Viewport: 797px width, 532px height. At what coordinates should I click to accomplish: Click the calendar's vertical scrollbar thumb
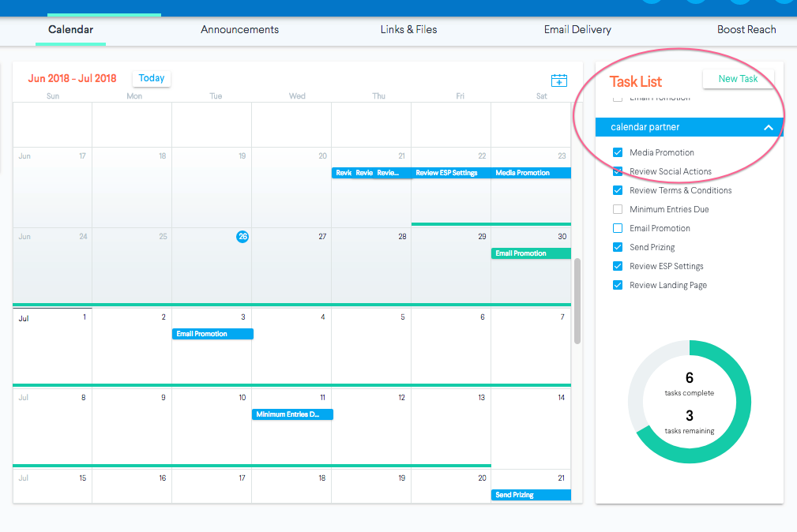pos(577,302)
